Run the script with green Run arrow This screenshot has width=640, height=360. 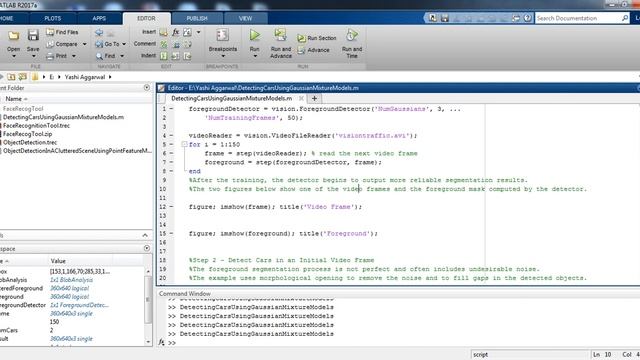click(x=255, y=36)
